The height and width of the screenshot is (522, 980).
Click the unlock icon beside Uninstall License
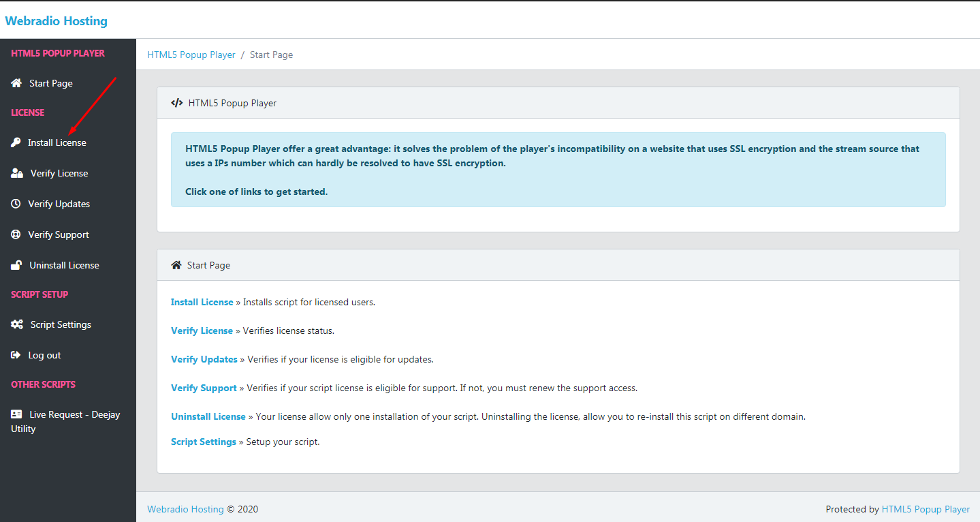pos(16,265)
